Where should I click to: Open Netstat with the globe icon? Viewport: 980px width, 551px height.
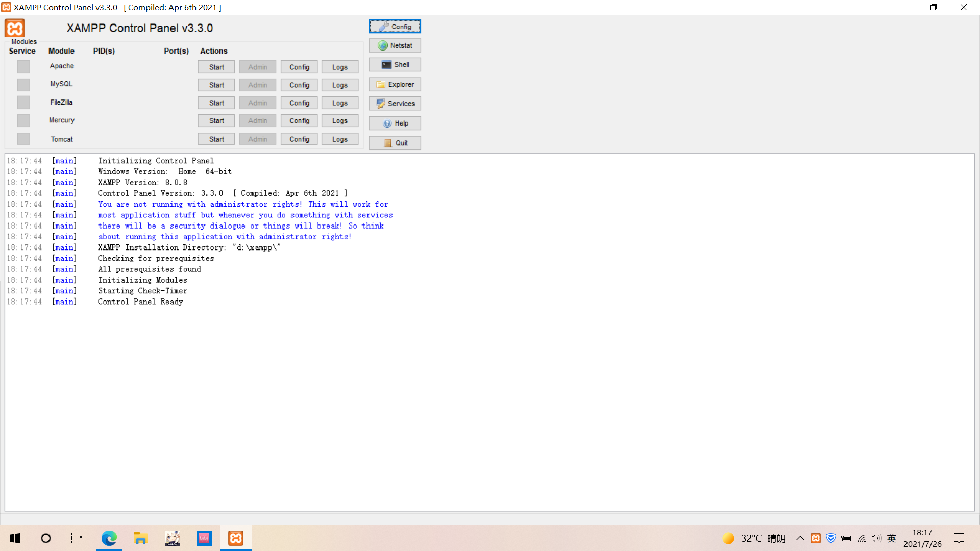(x=395, y=45)
